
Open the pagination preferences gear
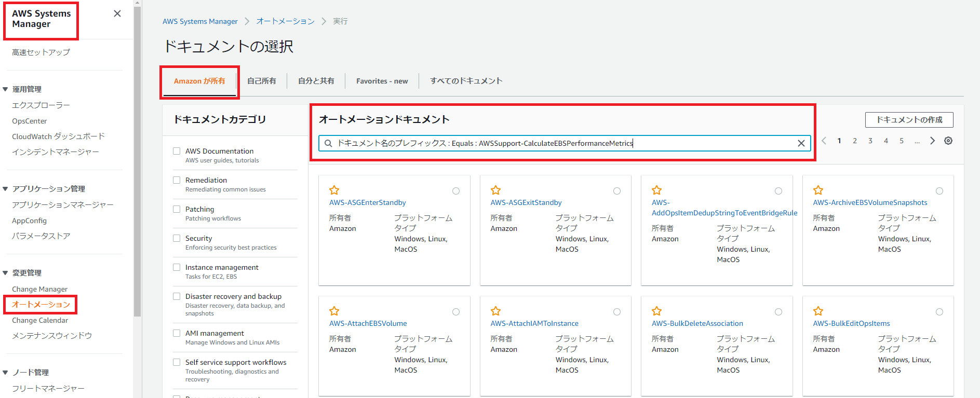[x=948, y=141]
